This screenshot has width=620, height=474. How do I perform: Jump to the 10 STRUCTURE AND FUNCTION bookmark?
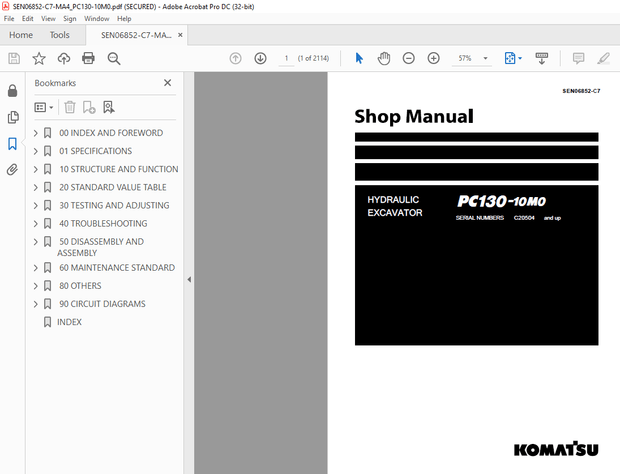tap(119, 169)
